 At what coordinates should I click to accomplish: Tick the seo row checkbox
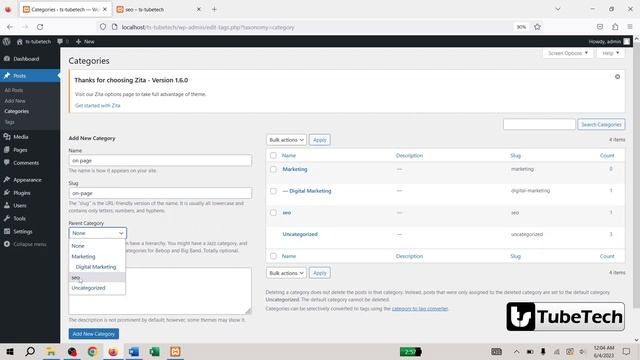(x=273, y=213)
